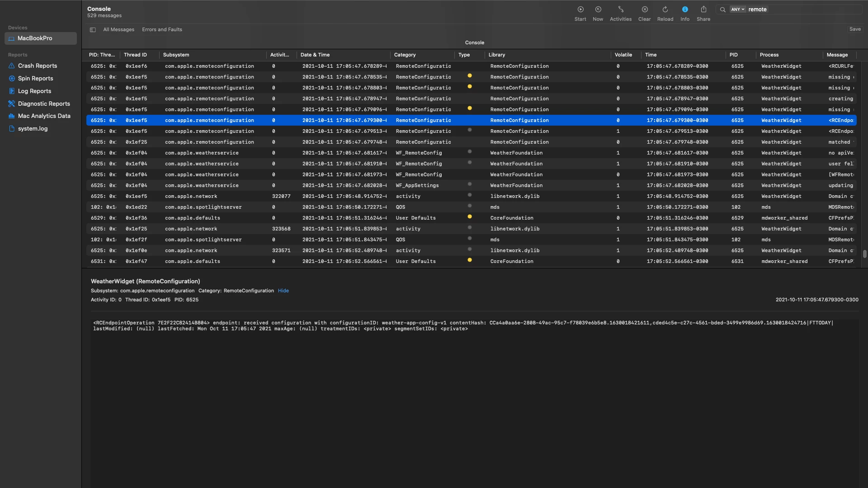
Task: Click the Start streaming icon
Action: pyautogui.click(x=580, y=9)
